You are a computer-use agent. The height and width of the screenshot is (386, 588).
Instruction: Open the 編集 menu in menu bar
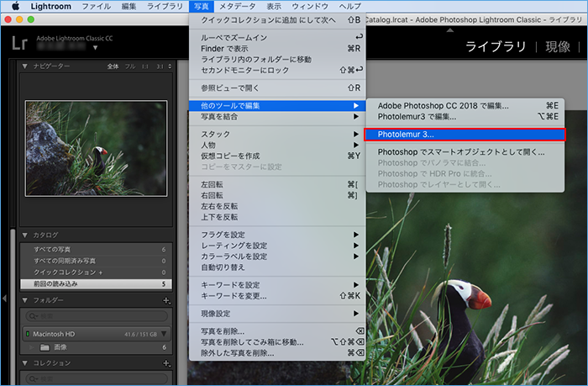pos(129,6)
